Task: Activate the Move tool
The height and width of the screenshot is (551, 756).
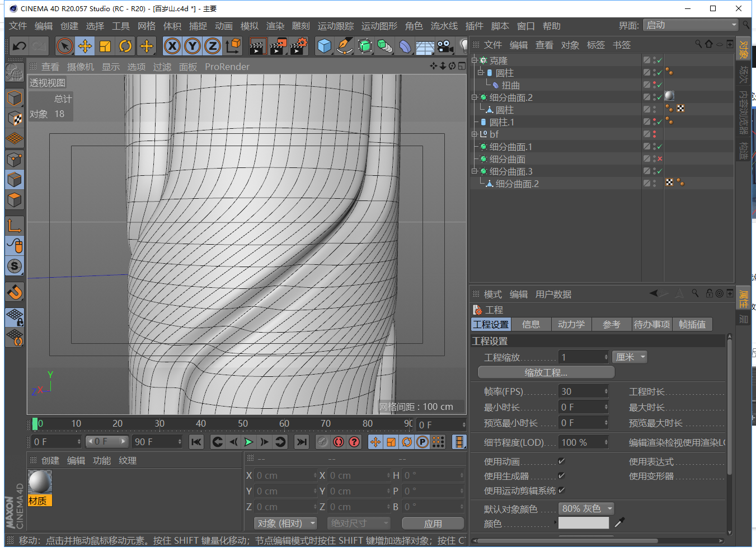Action: 85,46
